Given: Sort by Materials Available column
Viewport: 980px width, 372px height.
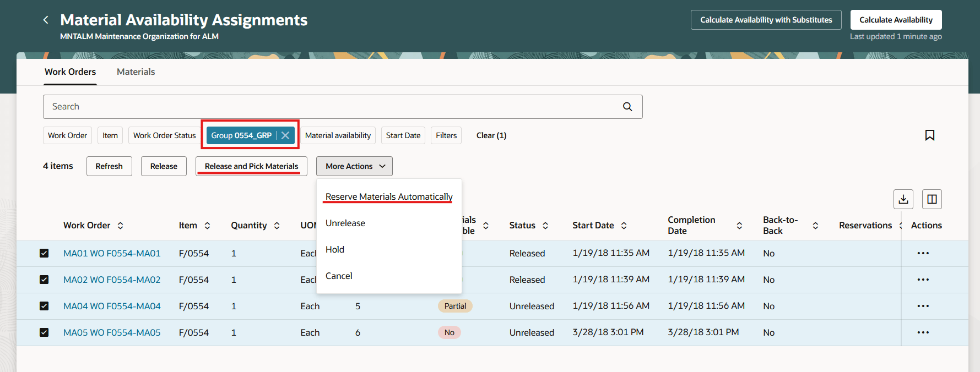Looking at the screenshot, I should (486, 226).
